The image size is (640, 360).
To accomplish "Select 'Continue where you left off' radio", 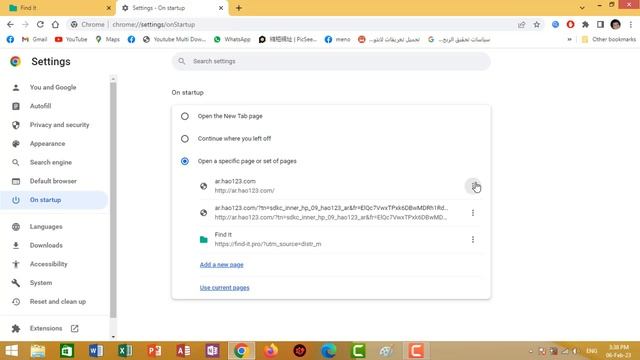I will click(184, 139).
